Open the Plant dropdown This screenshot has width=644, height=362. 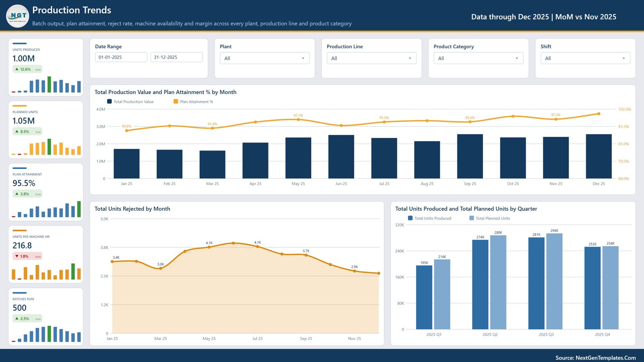(x=264, y=58)
